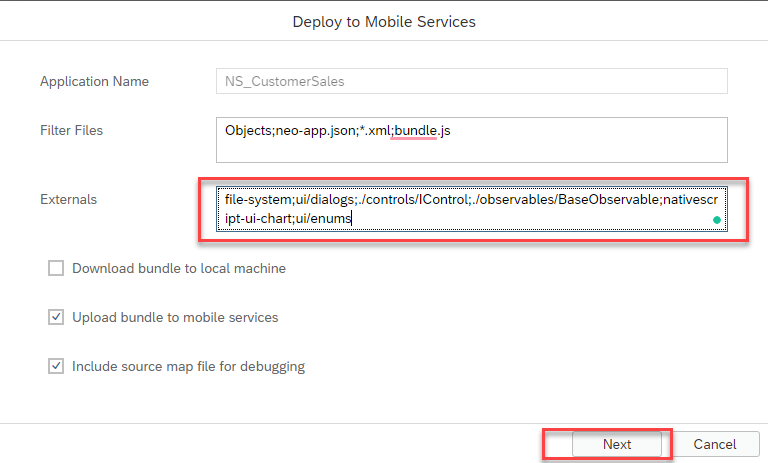Click neo-app.json entry in Filter Files
Screen dimensions: 768x463
tap(315, 131)
